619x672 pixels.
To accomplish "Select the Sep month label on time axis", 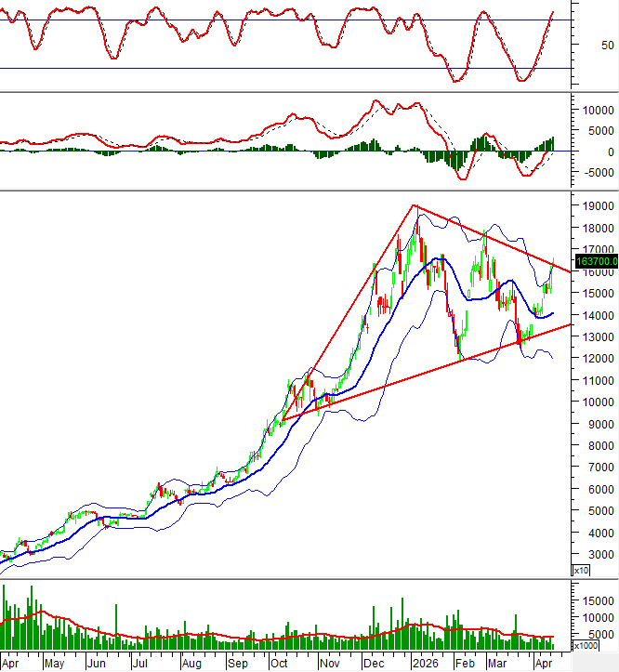I will [x=237, y=665].
